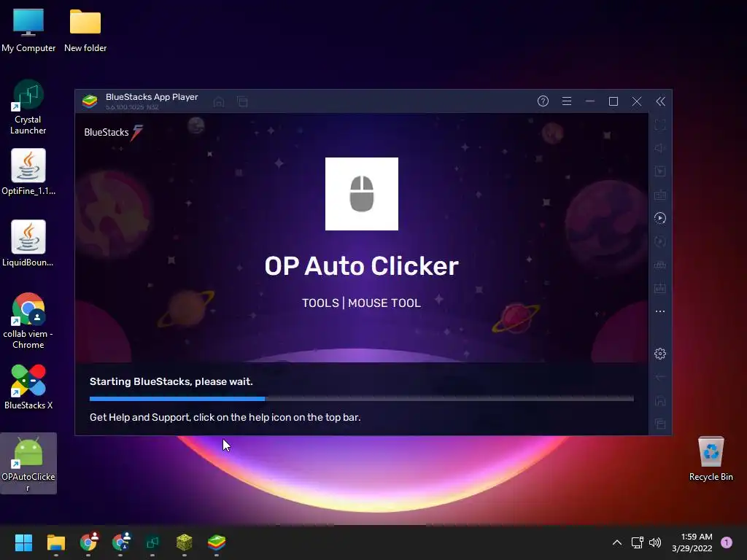The image size is (747, 560).
Task: Open Crystal Launcher from the taskbar
Action: coord(152,542)
